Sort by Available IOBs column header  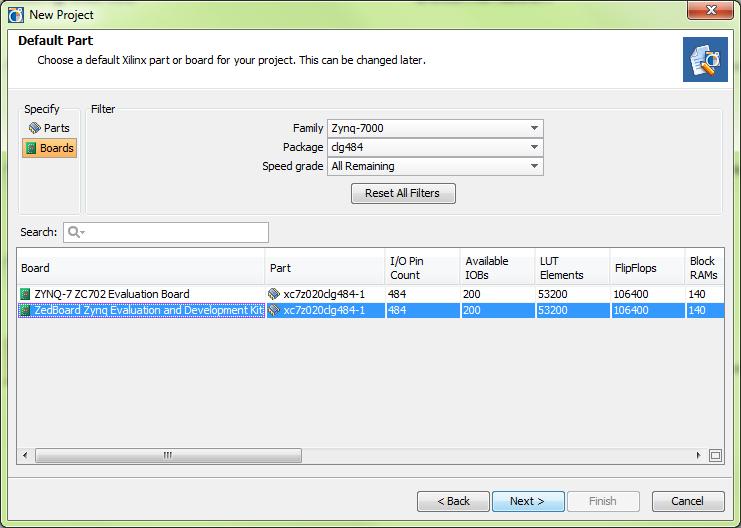(497, 268)
